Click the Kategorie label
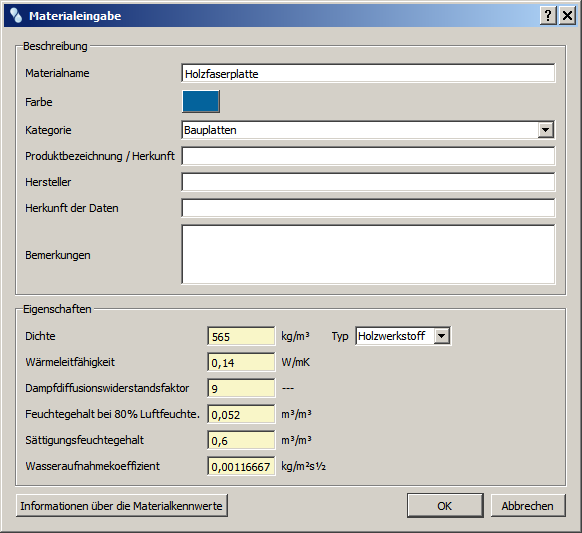This screenshot has height=533, width=582. [x=48, y=130]
